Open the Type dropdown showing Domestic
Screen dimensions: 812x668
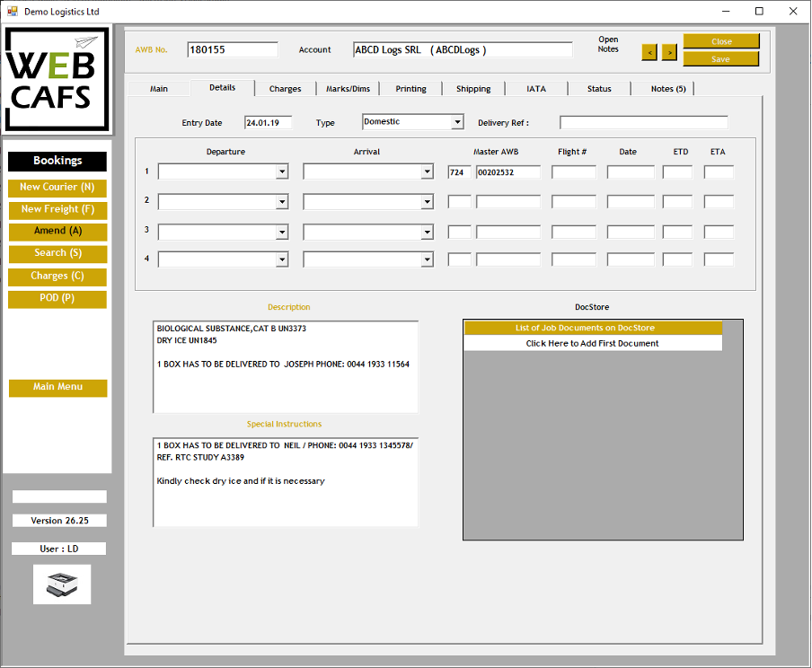(457, 122)
